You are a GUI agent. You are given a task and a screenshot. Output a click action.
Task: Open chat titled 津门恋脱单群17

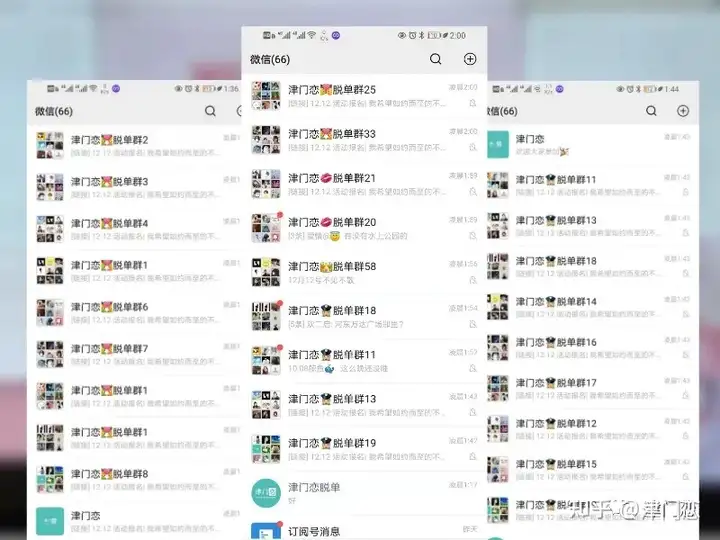pos(556,382)
